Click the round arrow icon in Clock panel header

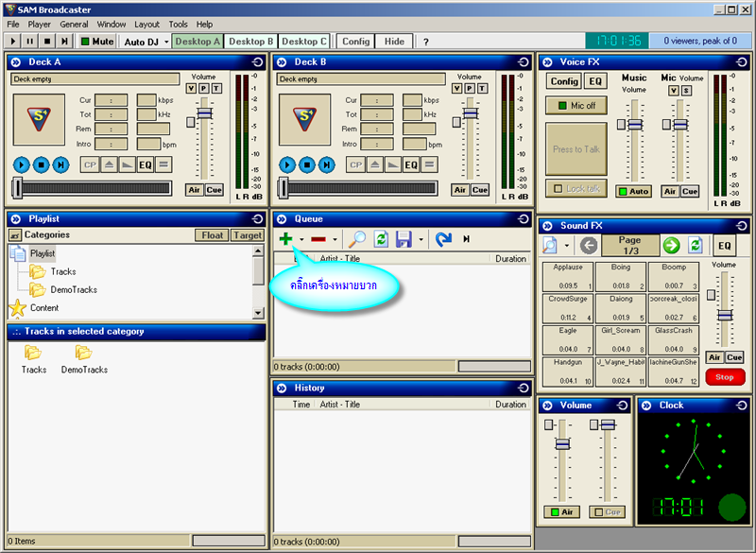pos(741,406)
